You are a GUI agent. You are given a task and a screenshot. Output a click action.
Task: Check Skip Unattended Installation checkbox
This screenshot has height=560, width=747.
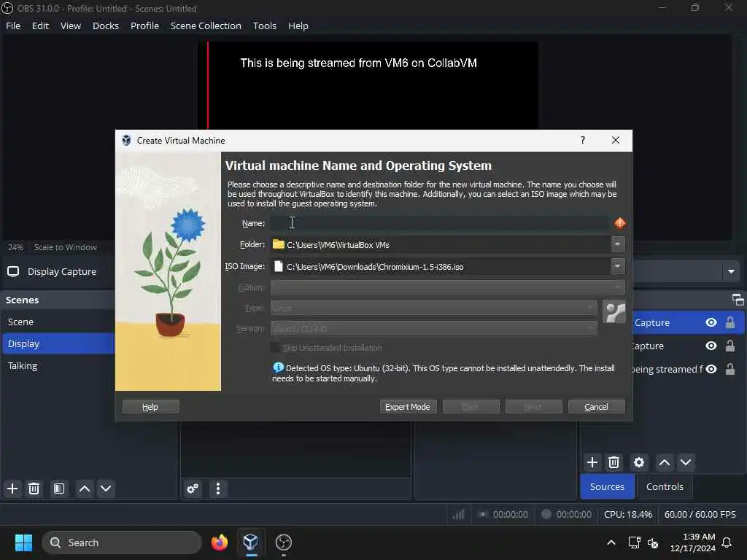(275, 347)
